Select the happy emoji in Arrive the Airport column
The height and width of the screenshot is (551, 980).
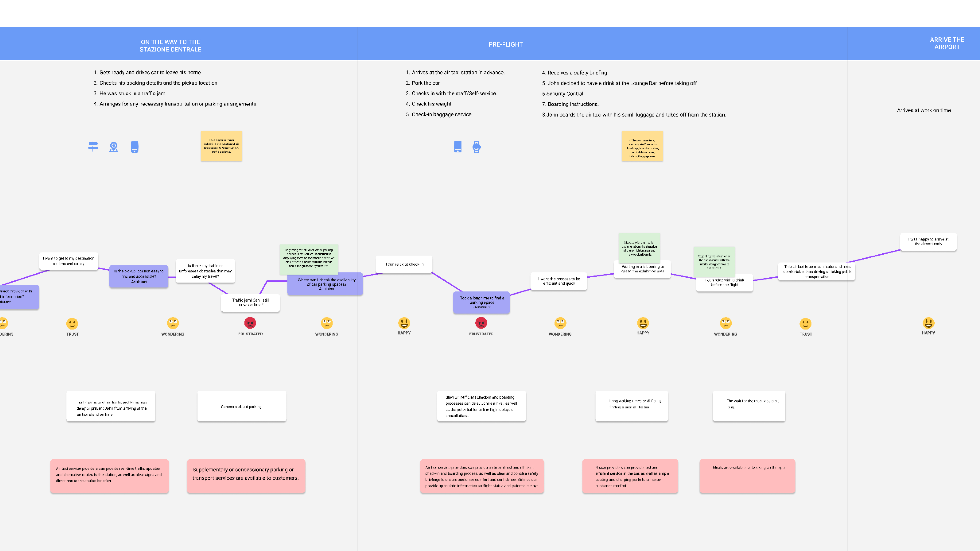click(928, 323)
